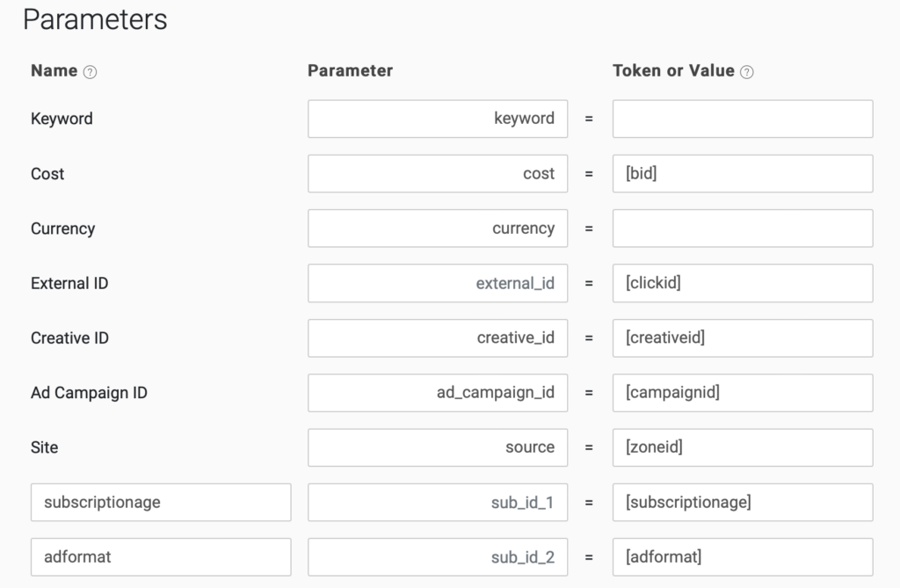Viewport: 900px width, 588px height.
Task: Click the help icon beside Token or Value
Action: click(746, 72)
